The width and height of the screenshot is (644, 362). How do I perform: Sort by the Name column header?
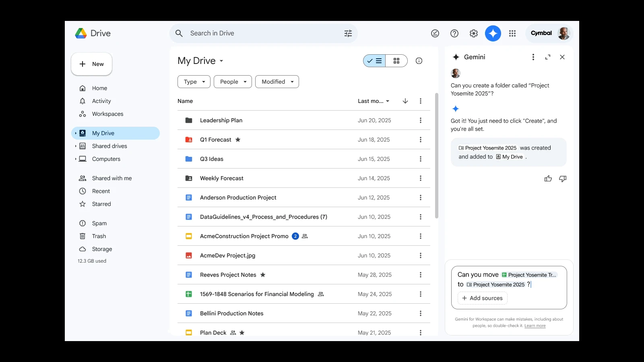click(185, 101)
